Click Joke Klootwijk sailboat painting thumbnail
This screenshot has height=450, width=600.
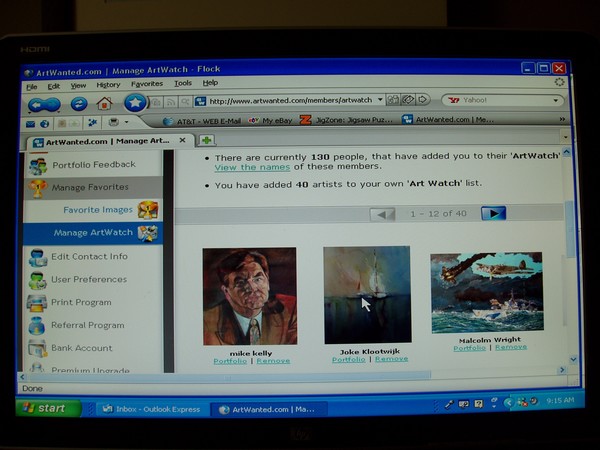pyautogui.click(x=367, y=295)
